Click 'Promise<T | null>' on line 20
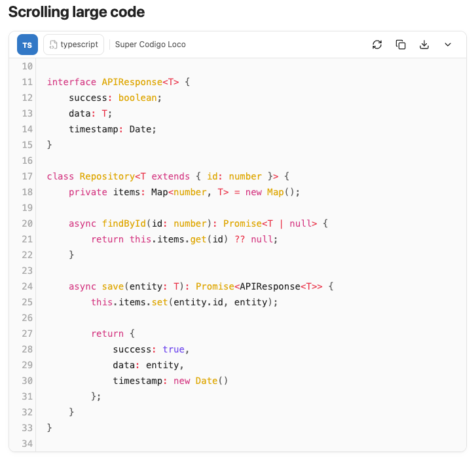The image size is (476, 458). coord(270,223)
